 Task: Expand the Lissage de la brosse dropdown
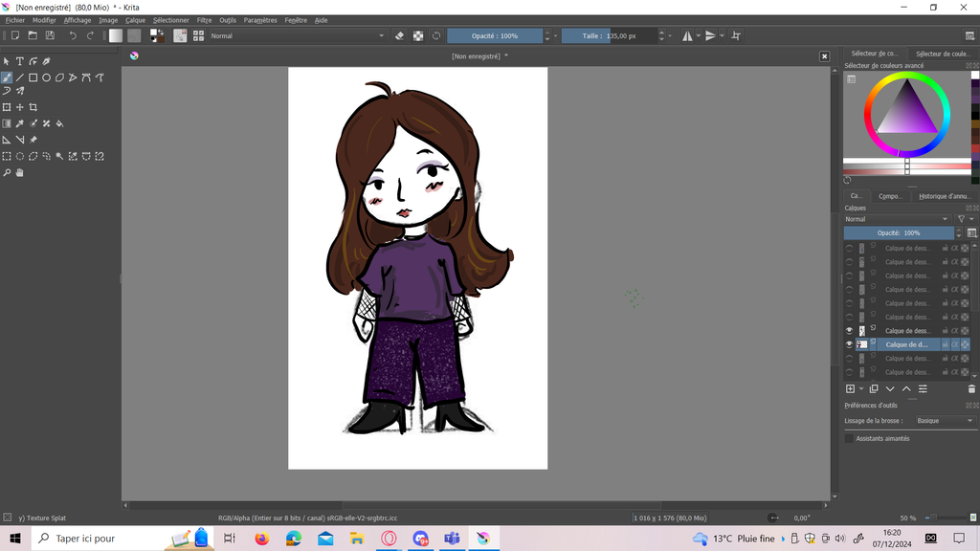pos(944,421)
